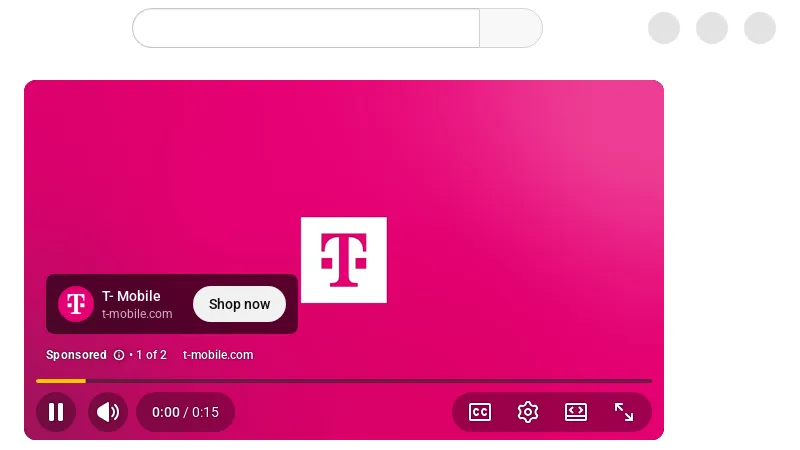Image resolution: width=800 pixels, height=450 pixels.
Task: Click the middle gray circle at top right
Action: (712, 28)
